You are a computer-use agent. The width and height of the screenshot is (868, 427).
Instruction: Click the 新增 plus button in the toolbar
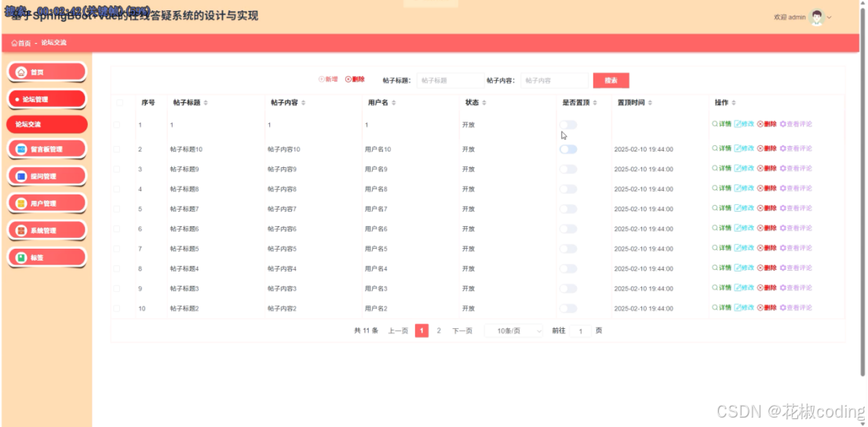pyautogui.click(x=328, y=79)
